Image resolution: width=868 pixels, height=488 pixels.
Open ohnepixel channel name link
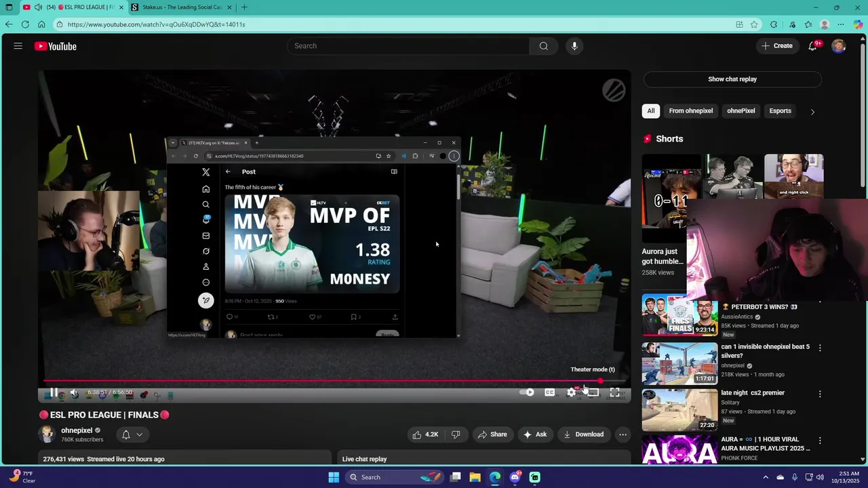click(77, 430)
